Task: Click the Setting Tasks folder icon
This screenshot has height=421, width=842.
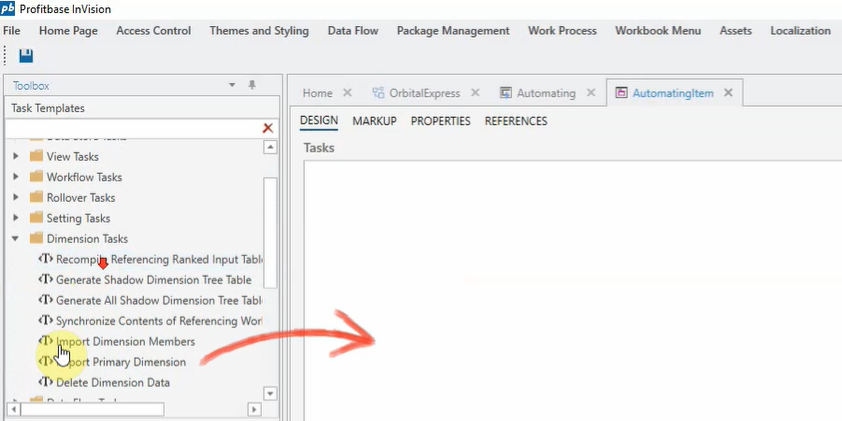Action: [x=37, y=218]
